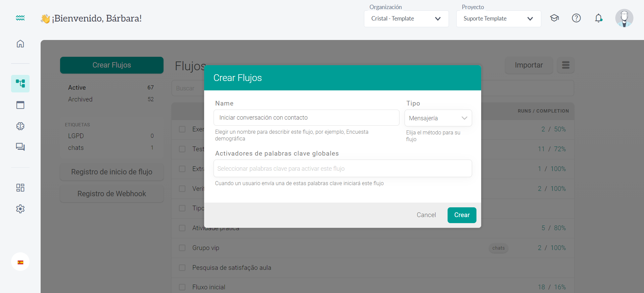
Task: Select Pesquisa de satisfação aula checkbox
Action: [x=182, y=268]
